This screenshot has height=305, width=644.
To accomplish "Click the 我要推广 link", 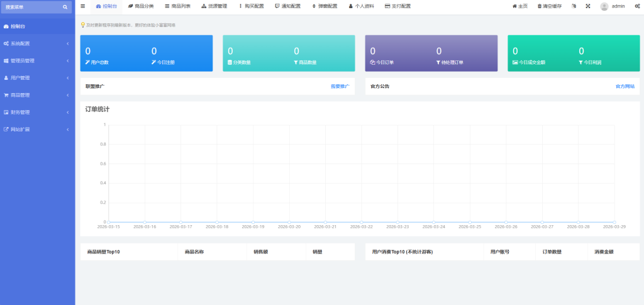I will tap(340, 86).
